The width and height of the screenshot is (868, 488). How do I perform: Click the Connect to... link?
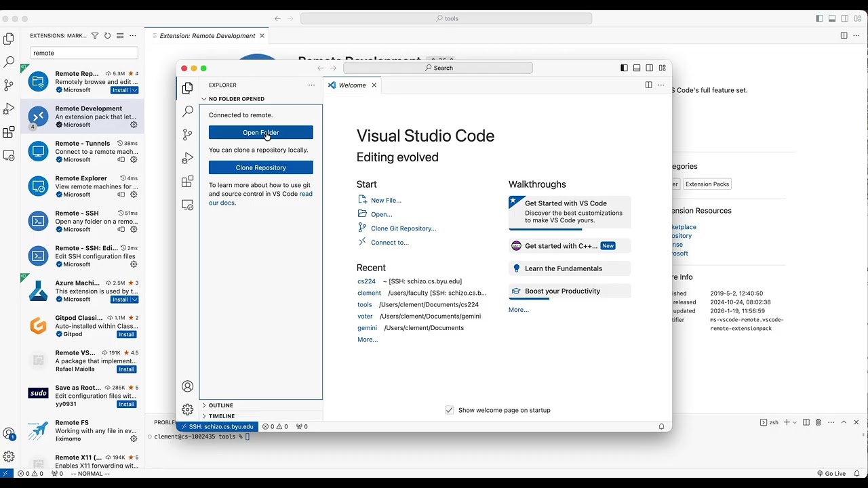pyautogui.click(x=389, y=243)
